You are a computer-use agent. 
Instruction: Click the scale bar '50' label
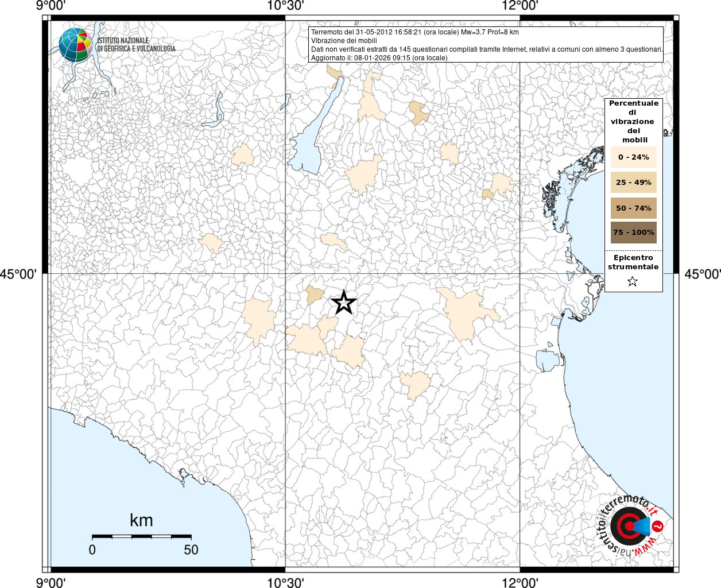coord(191,550)
